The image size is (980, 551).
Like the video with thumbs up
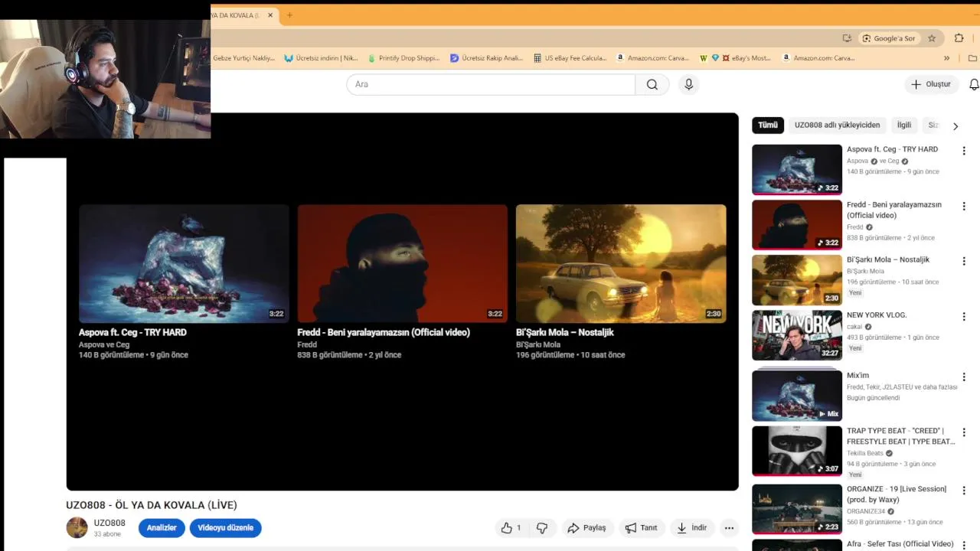pyautogui.click(x=511, y=528)
